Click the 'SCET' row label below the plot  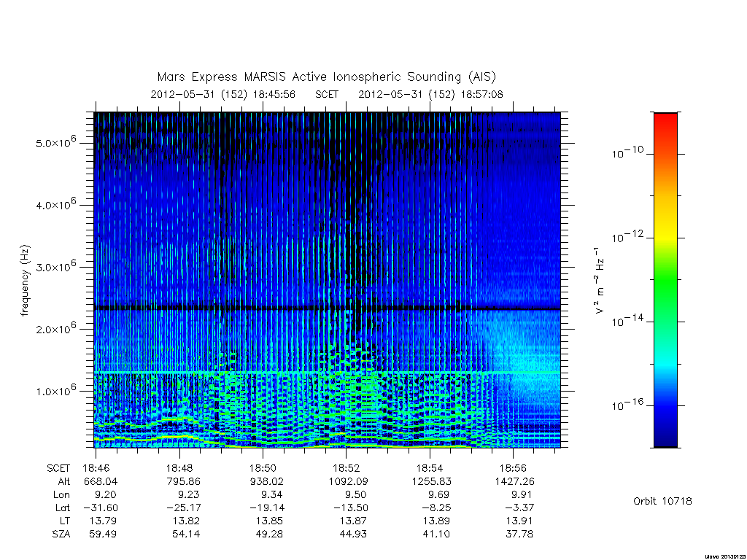[x=58, y=468]
